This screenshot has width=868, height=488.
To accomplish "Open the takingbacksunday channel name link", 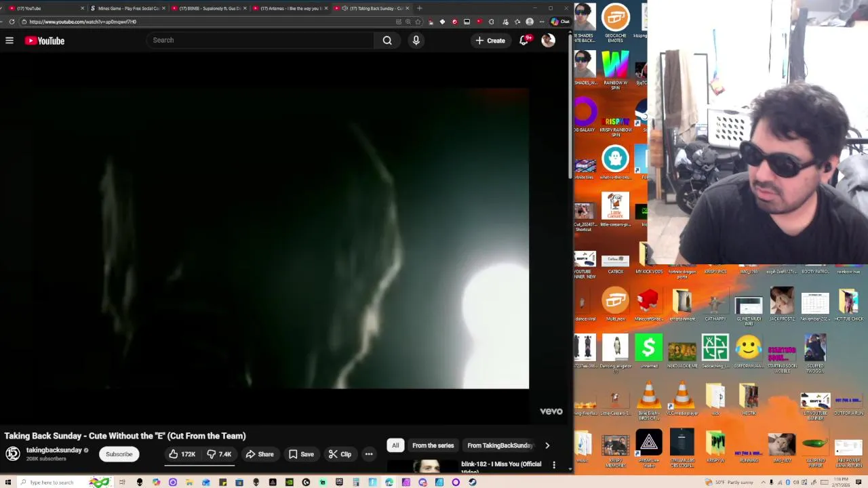I will [54, 450].
